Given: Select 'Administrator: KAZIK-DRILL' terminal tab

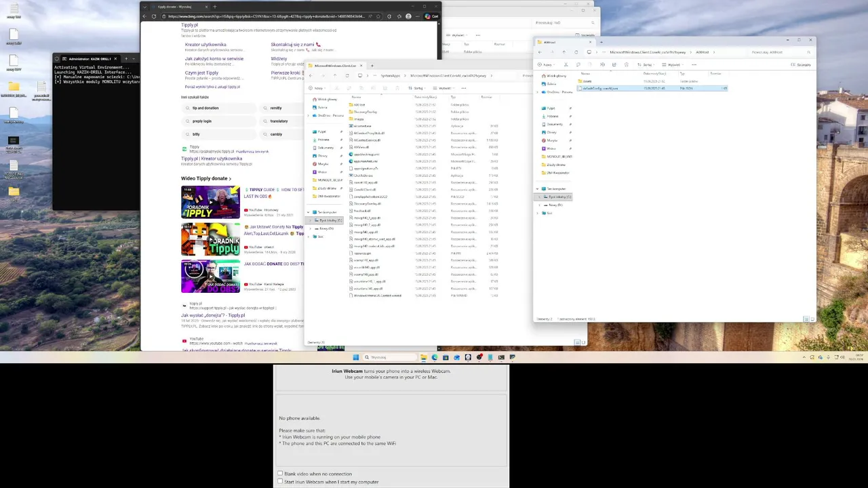Looking at the screenshot, I should point(90,59).
